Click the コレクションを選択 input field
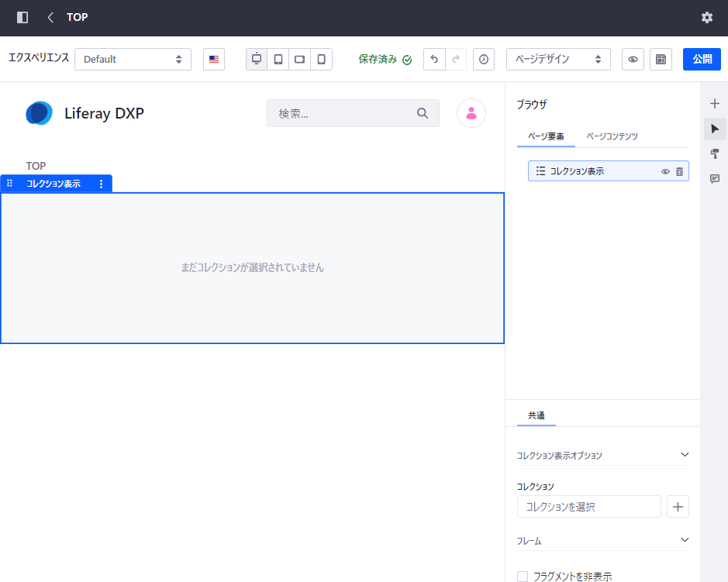The image size is (728, 582). point(588,507)
